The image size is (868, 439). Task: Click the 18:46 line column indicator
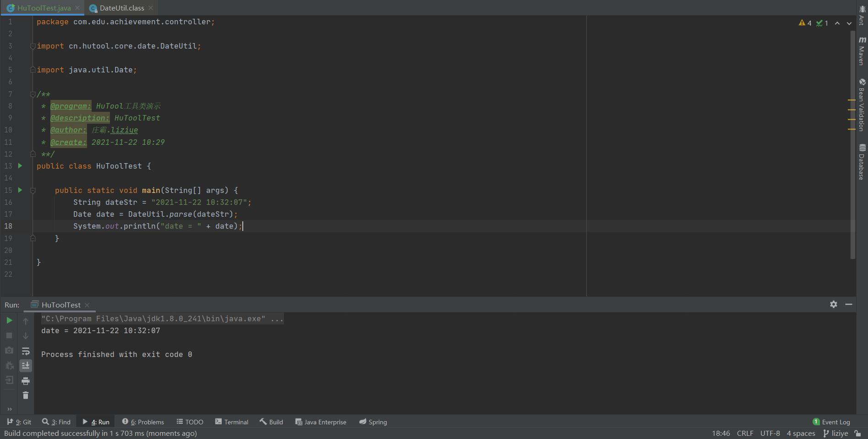click(721, 433)
